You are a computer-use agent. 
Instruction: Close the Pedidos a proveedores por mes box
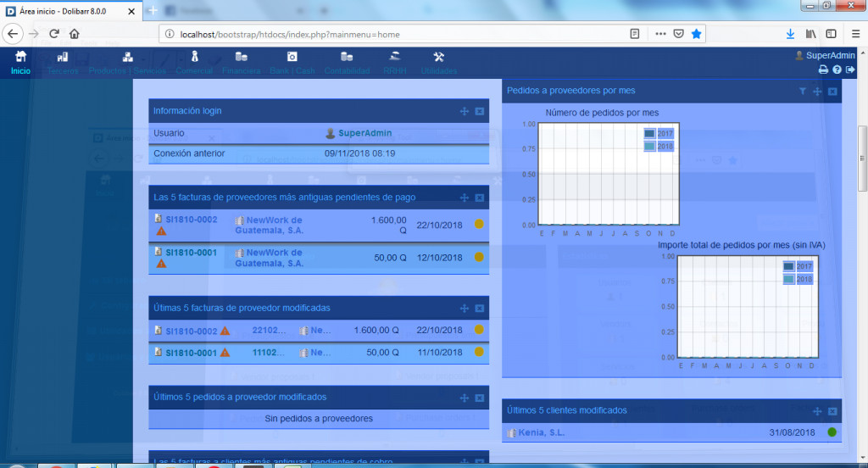pyautogui.click(x=832, y=92)
